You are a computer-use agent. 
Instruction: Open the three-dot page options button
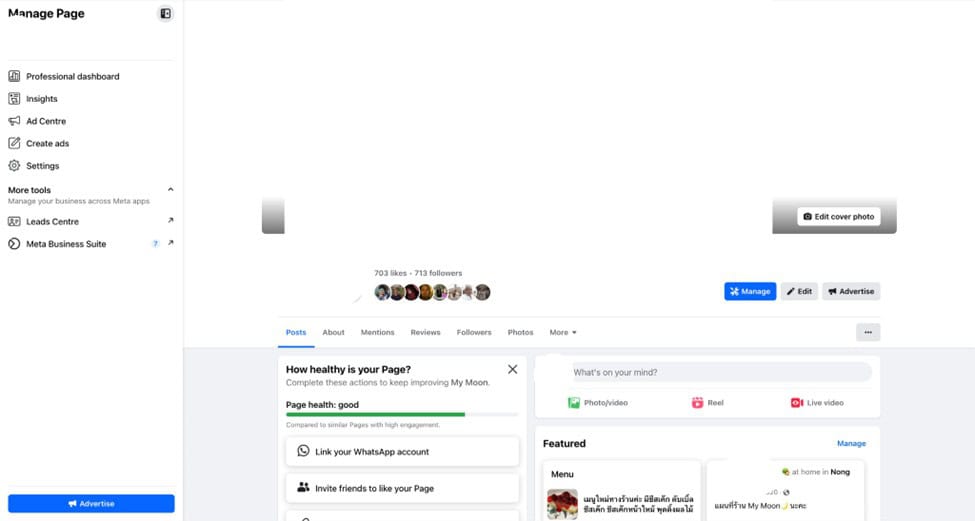(x=868, y=333)
